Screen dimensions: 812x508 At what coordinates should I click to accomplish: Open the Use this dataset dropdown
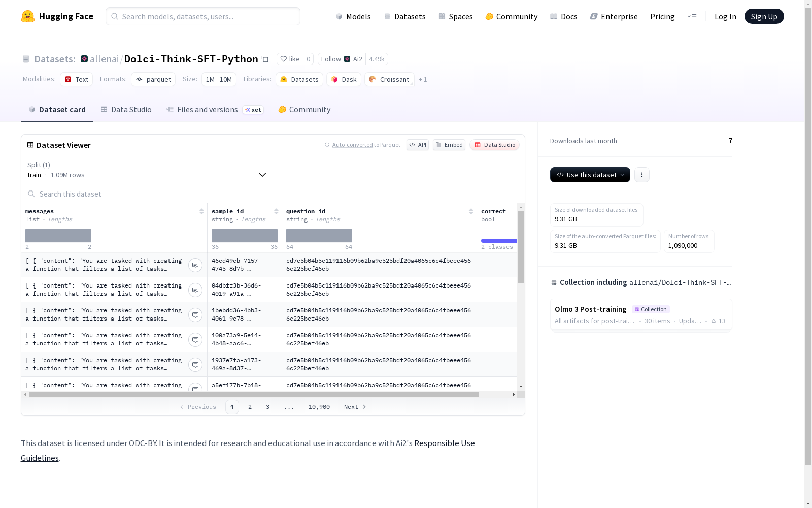click(590, 175)
